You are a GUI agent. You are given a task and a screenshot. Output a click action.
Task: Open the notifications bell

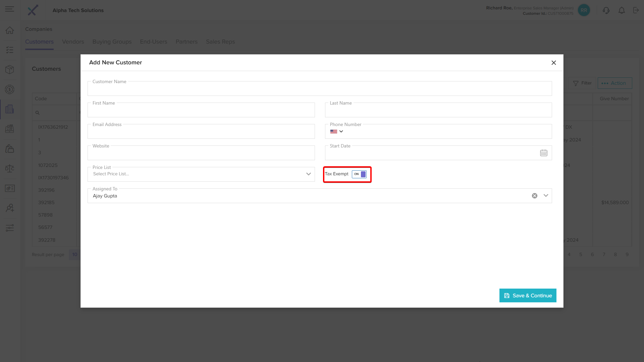point(622,10)
